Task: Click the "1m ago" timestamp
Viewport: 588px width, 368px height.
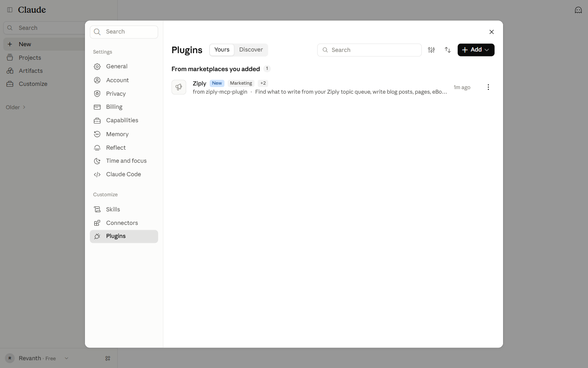Action: coord(462,87)
